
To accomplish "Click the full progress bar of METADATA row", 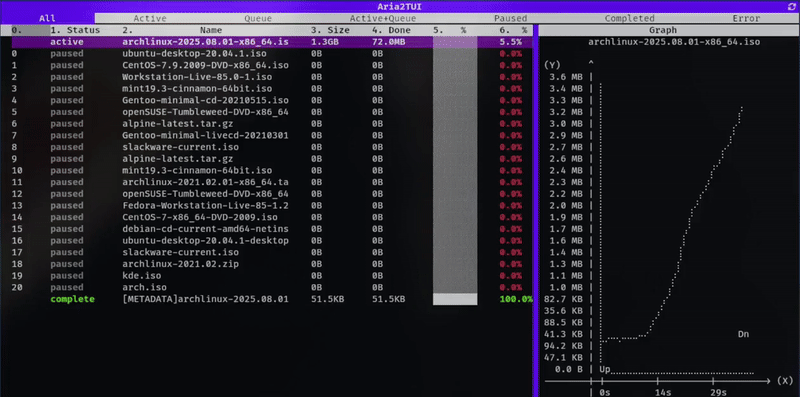I will 455,300.
